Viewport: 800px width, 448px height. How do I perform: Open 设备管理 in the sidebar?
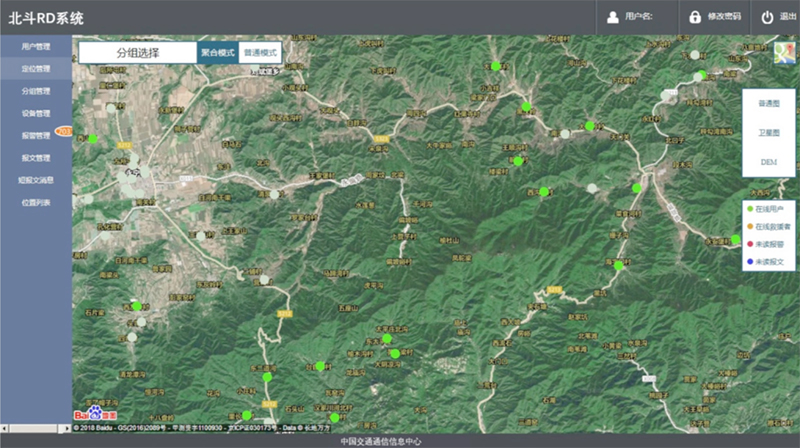pyautogui.click(x=36, y=113)
